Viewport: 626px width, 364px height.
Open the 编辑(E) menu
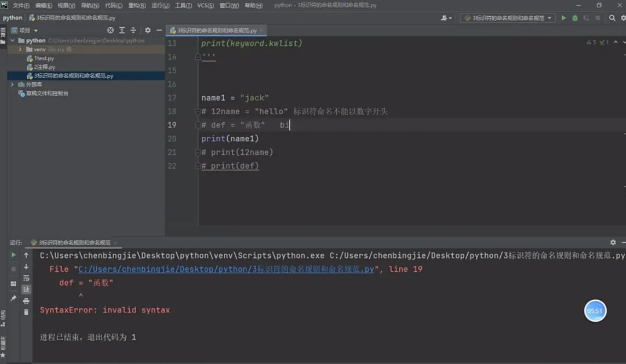click(43, 5)
